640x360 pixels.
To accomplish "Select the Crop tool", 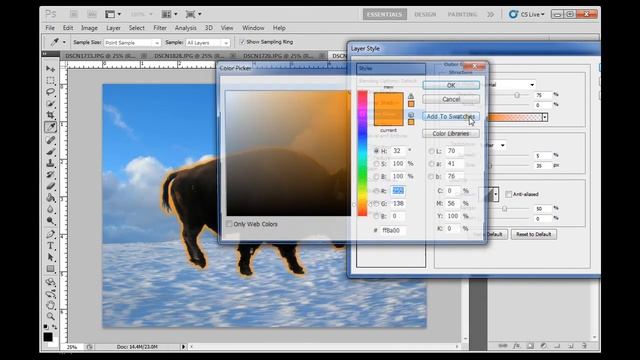I will (x=51, y=115).
